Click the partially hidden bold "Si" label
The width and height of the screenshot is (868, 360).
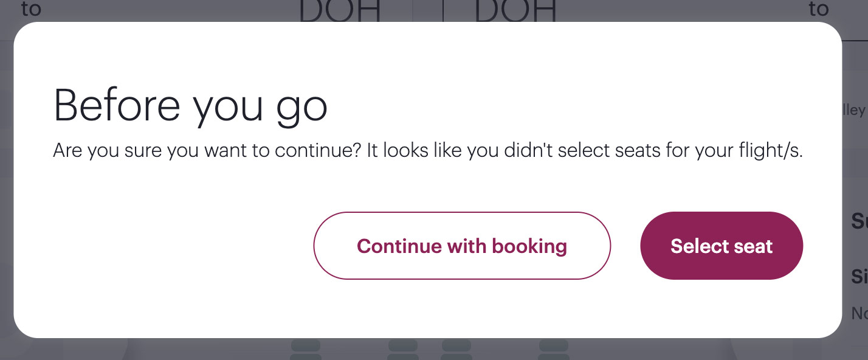(858, 277)
